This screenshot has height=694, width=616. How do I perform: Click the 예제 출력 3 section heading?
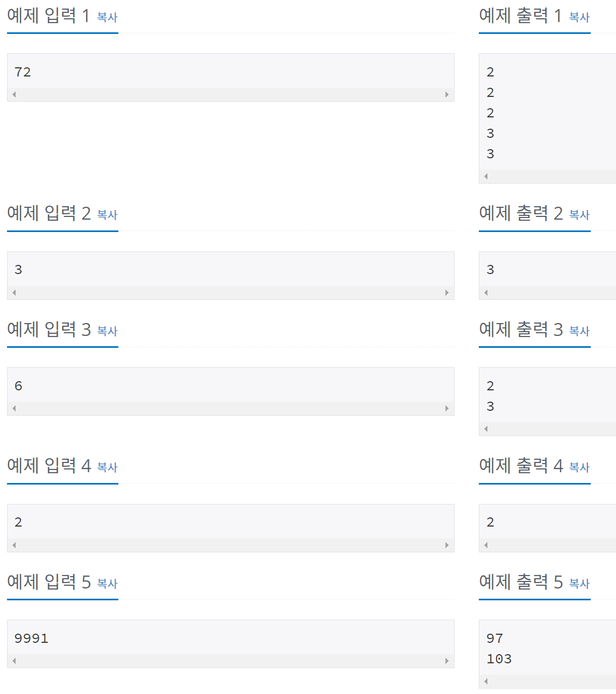pos(520,330)
